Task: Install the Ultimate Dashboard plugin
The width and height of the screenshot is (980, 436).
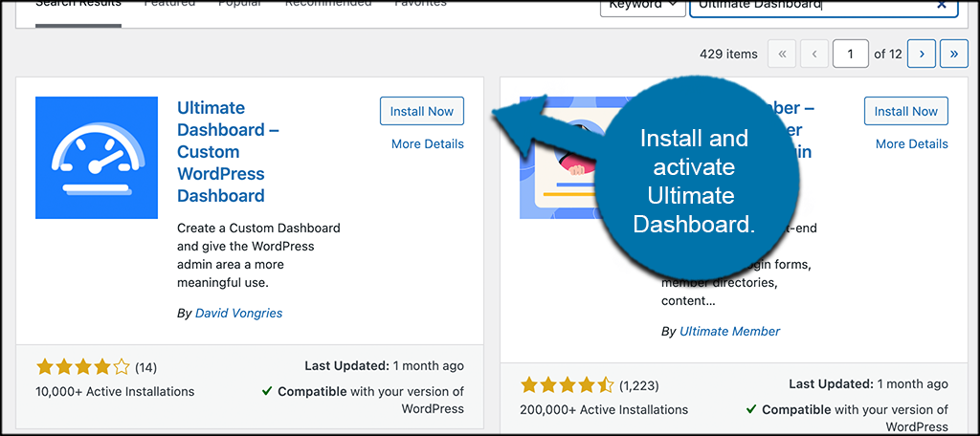Action: tap(422, 111)
